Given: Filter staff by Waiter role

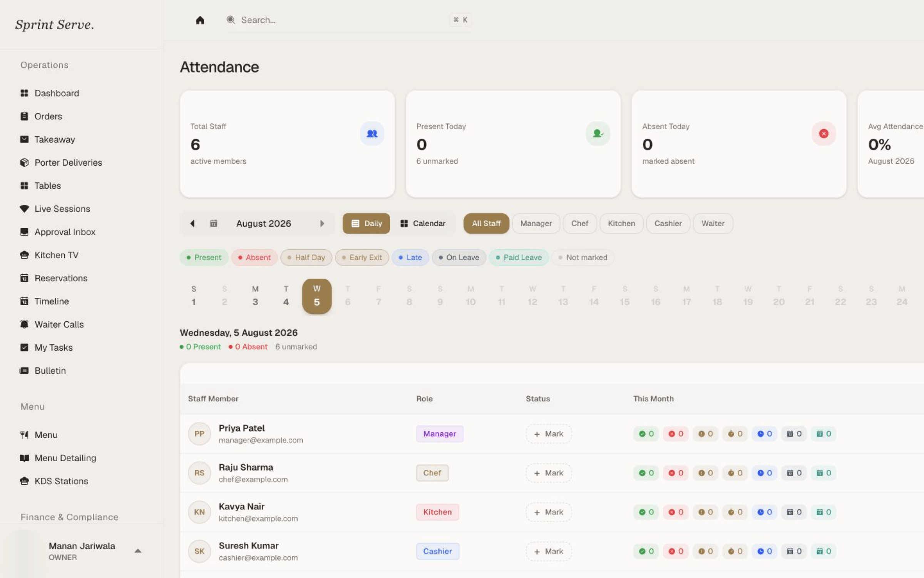Looking at the screenshot, I should [x=713, y=223].
